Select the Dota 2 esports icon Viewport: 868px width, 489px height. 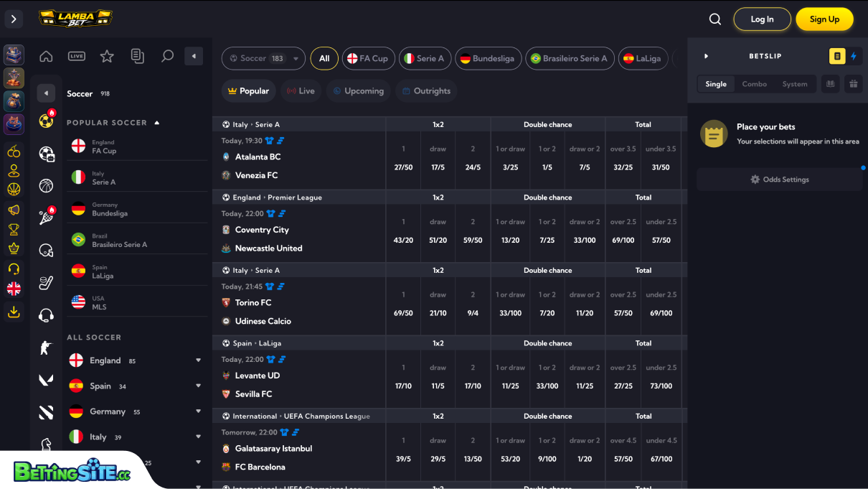[x=46, y=412]
